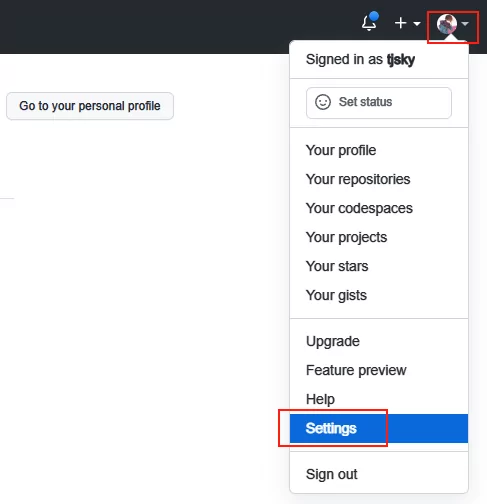Click the tjsky username text

(401, 60)
